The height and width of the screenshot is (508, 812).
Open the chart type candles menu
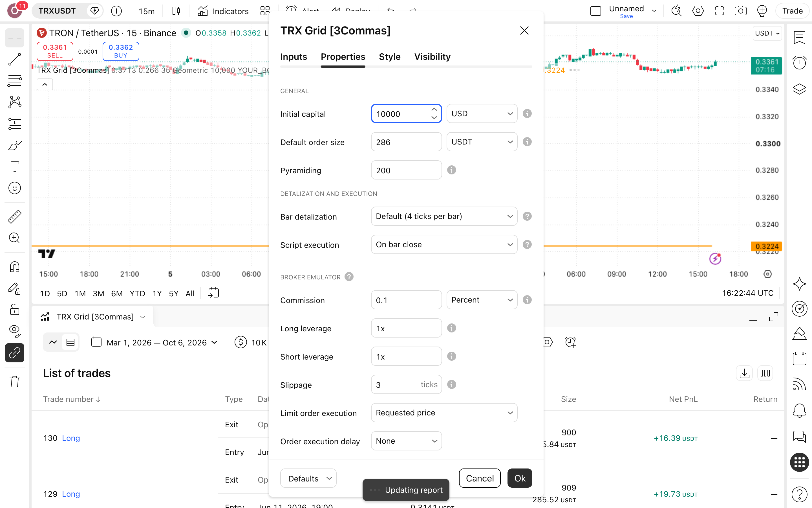pyautogui.click(x=176, y=11)
